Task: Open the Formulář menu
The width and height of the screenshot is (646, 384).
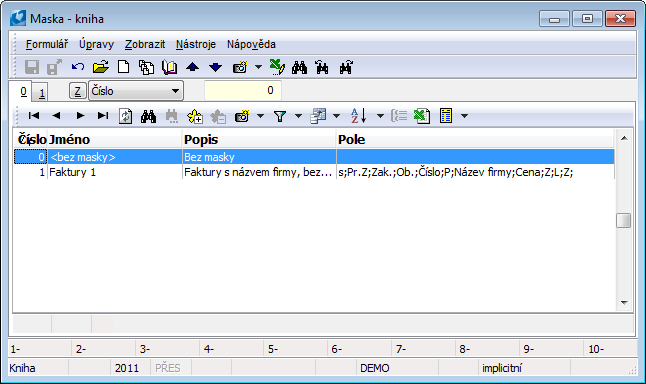Action: pyautogui.click(x=47, y=44)
